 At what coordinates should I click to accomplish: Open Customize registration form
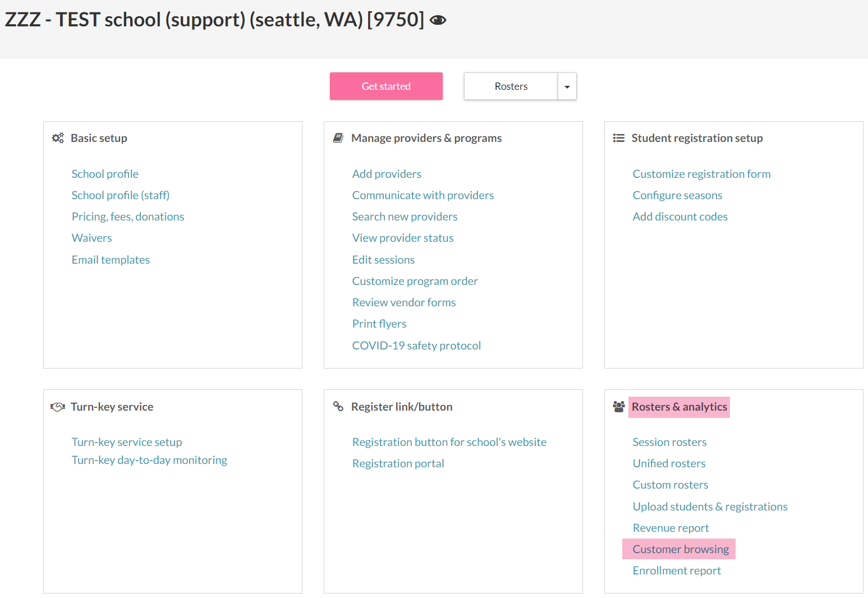pos(701,174)
